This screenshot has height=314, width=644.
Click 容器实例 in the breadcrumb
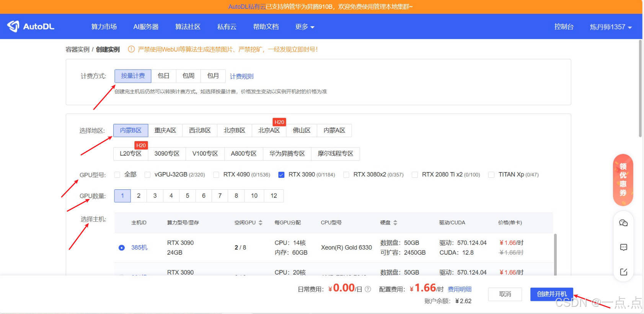point(77,49)
